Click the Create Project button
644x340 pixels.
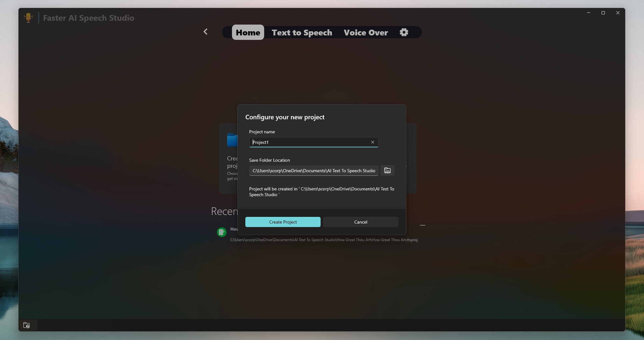(283, 222)
